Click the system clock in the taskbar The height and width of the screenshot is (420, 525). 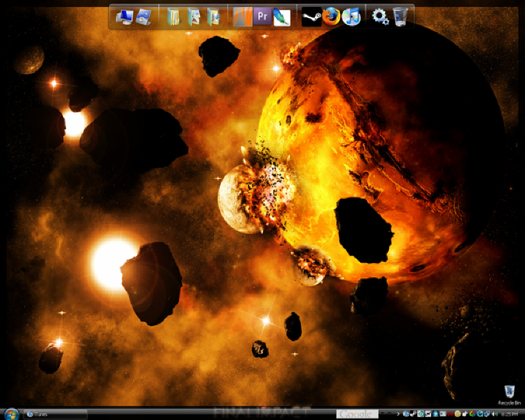click(511, 414)
